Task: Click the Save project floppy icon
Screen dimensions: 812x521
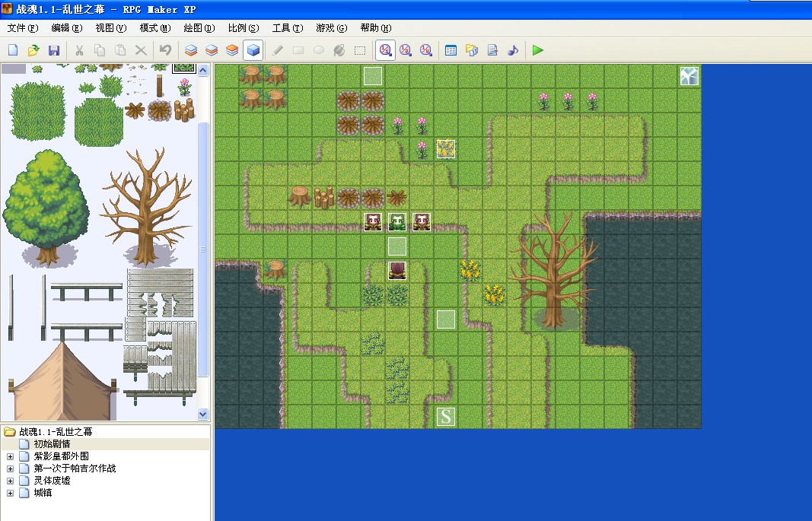Action: tap(54, 50)
